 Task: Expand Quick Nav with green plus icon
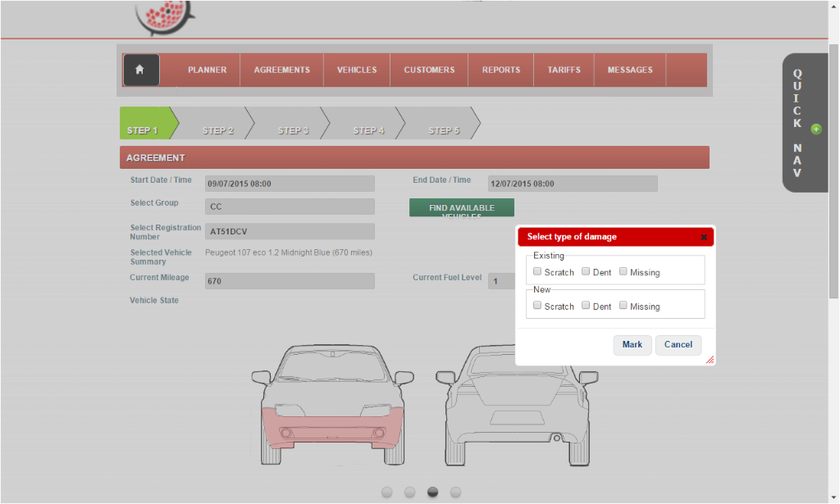click(815, 129)
